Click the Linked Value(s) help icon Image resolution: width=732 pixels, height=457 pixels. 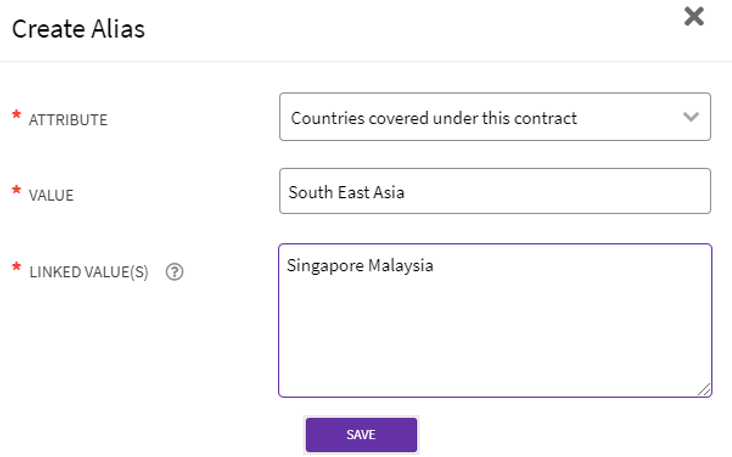174,271
